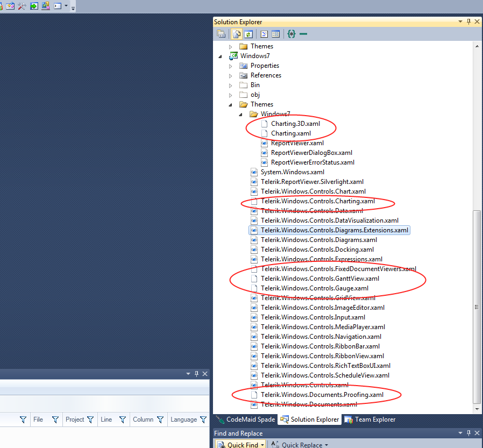Collapse the Windows7 project node
483x448 pixels.
point(220,56)
